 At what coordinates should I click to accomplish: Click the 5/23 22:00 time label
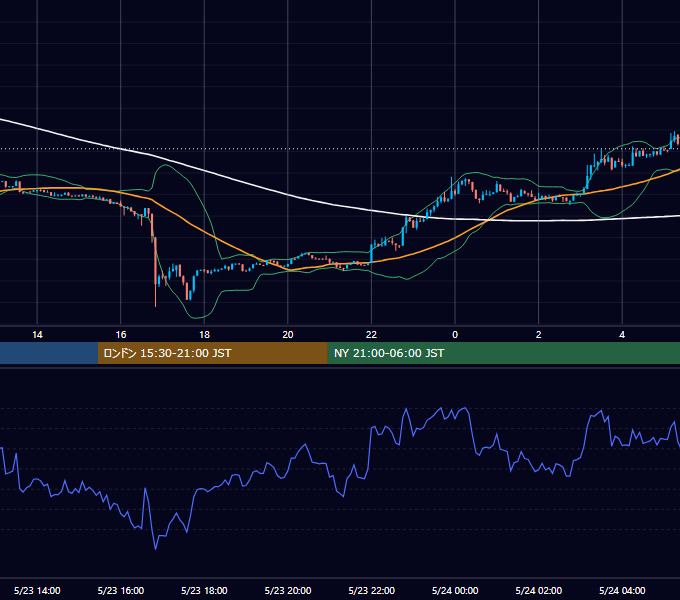[372, 590]
